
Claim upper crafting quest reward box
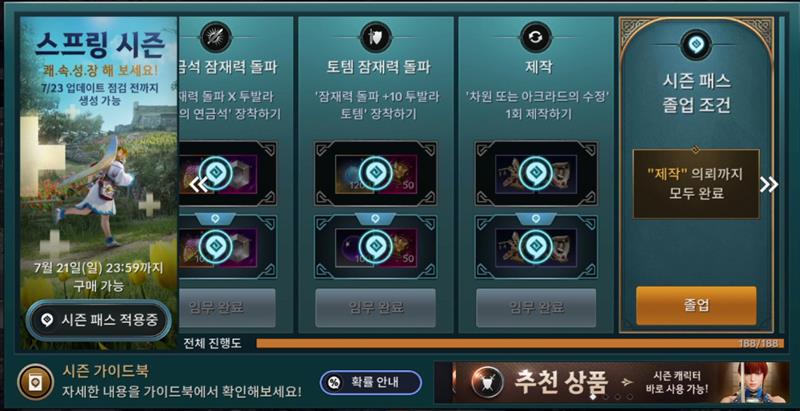536,173
